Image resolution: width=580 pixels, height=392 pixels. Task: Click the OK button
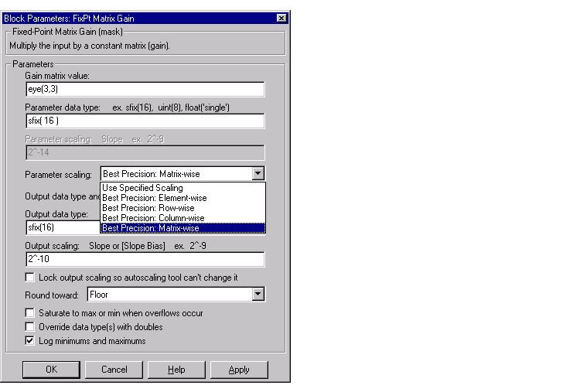[x=51, y=370]
